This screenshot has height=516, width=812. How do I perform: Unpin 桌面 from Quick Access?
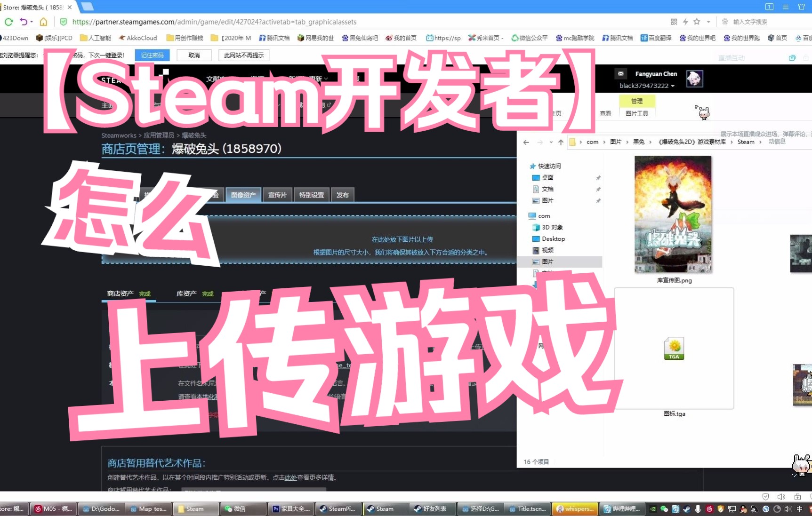pos(598,177)
